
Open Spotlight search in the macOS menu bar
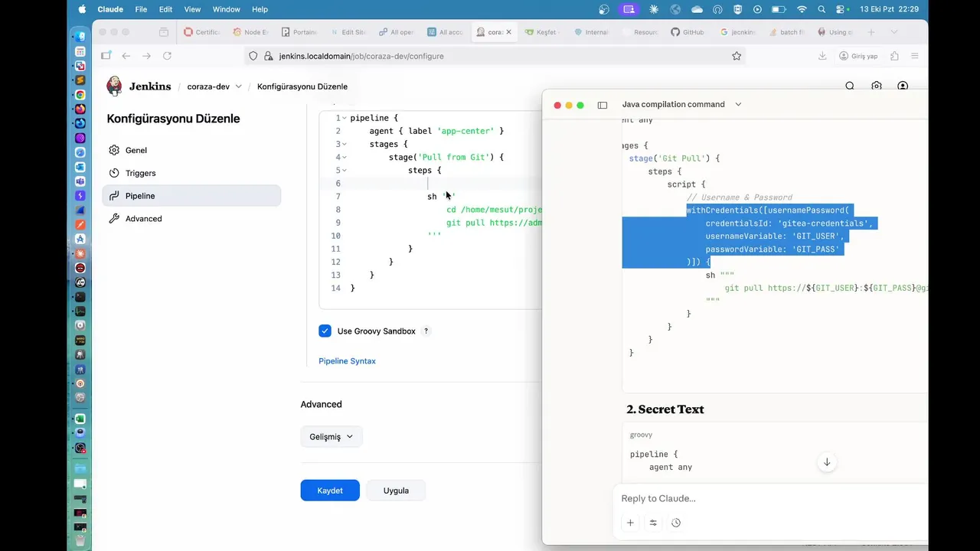(x=822, y=9)
